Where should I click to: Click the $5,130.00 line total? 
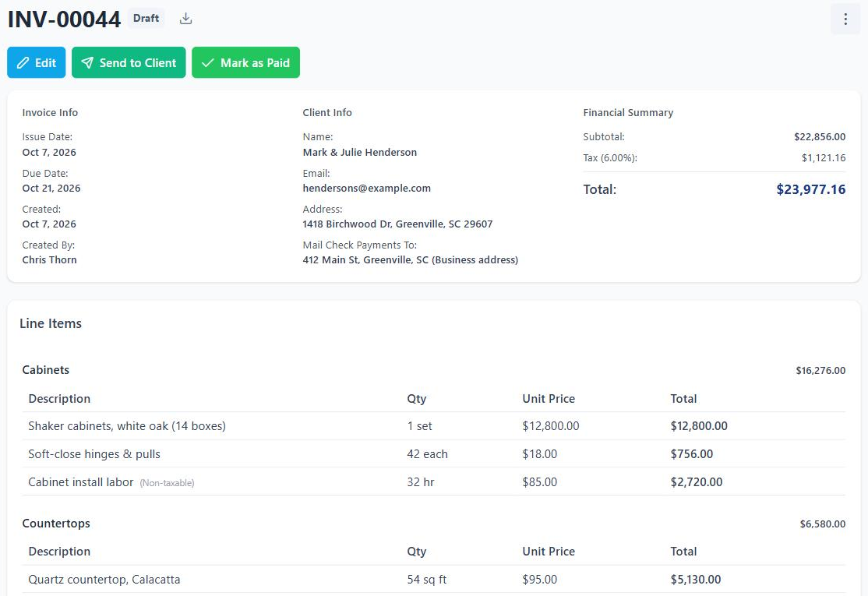click(696, 580)
